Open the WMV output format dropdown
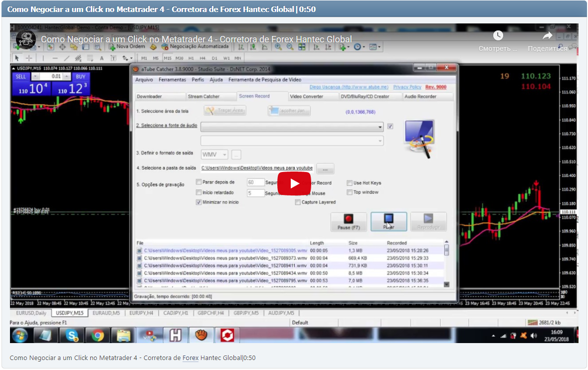Screen dimensions: 588x370 point(224,154)
